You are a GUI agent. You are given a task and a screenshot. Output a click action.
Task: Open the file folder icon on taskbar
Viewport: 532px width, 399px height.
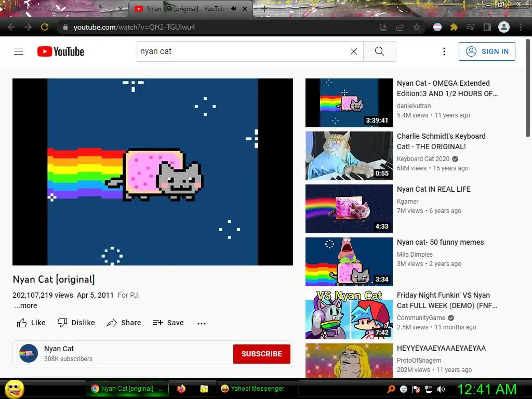[x=204, y=389]
